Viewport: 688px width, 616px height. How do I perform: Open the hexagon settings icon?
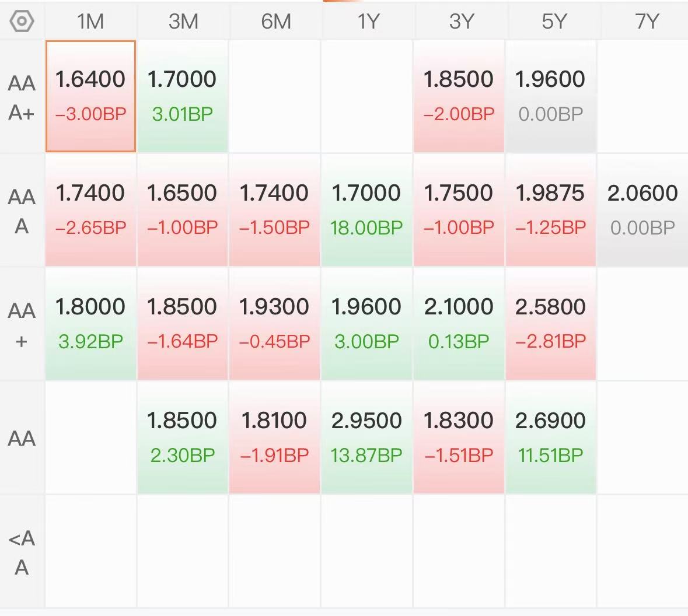click(x=22, y=21)
